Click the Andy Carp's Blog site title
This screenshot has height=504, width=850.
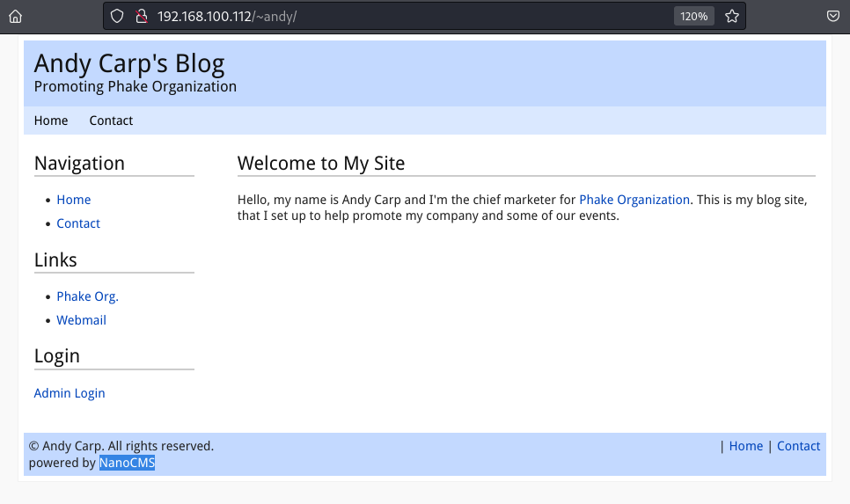tap(129, 63)
